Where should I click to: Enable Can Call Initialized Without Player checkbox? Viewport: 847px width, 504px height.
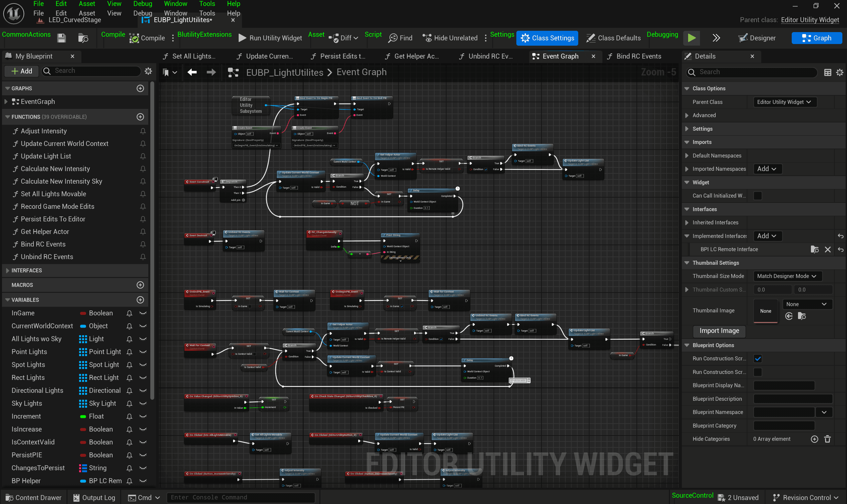757,196
